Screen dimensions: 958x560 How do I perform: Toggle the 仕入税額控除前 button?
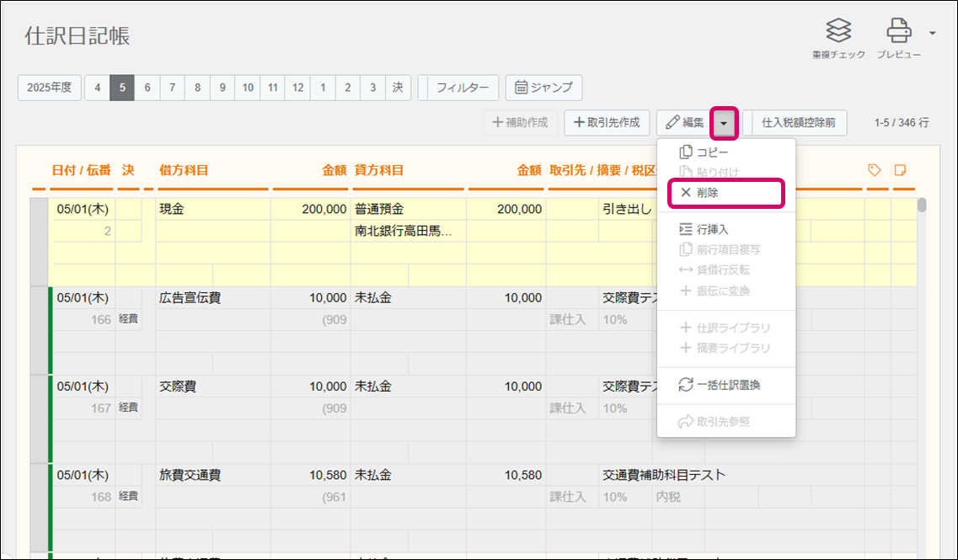(x=799, y=123)
